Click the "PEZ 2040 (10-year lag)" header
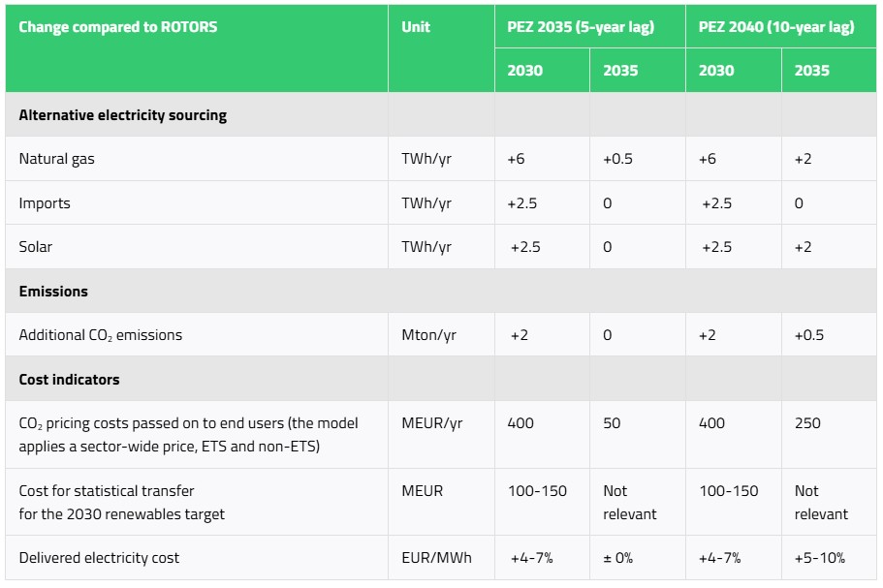The height and width of the screenshot is (588, 883). 775,27
